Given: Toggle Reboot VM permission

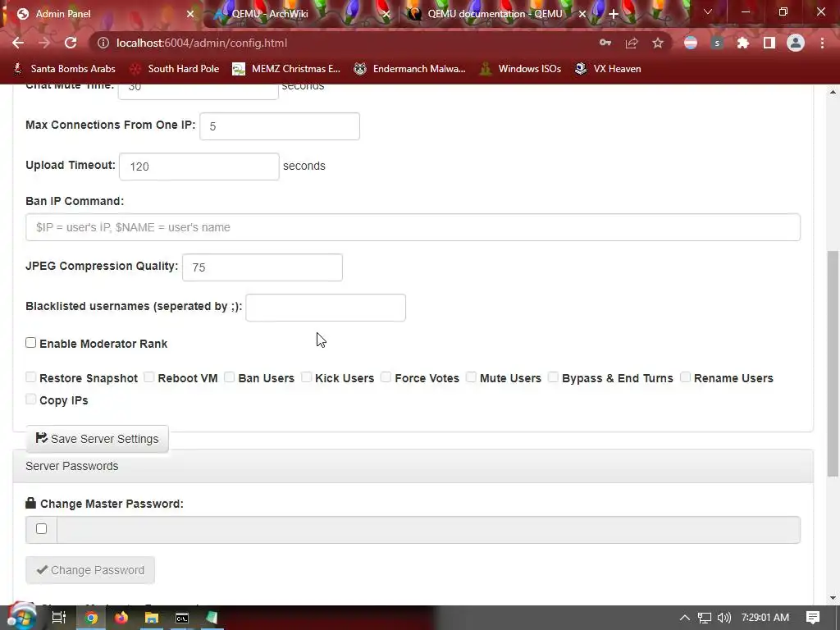Looking at the screenshot, I should click(x=149, y=377).
